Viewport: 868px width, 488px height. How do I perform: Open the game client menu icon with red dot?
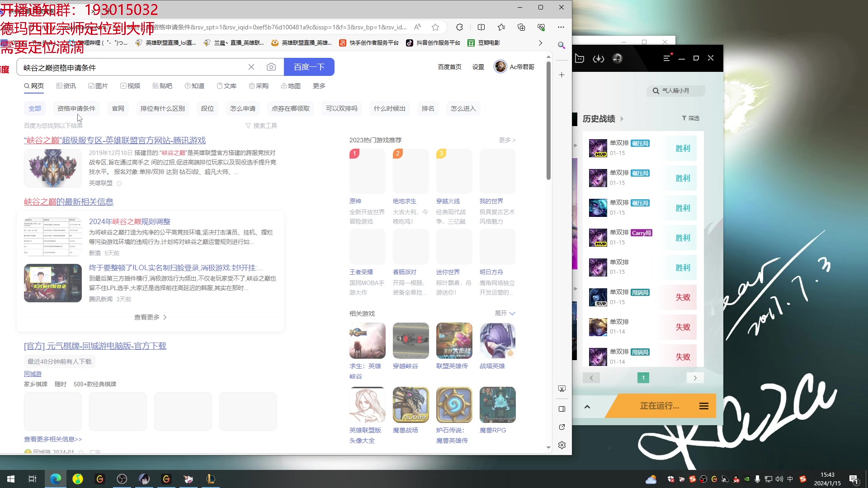pos(667,58)
